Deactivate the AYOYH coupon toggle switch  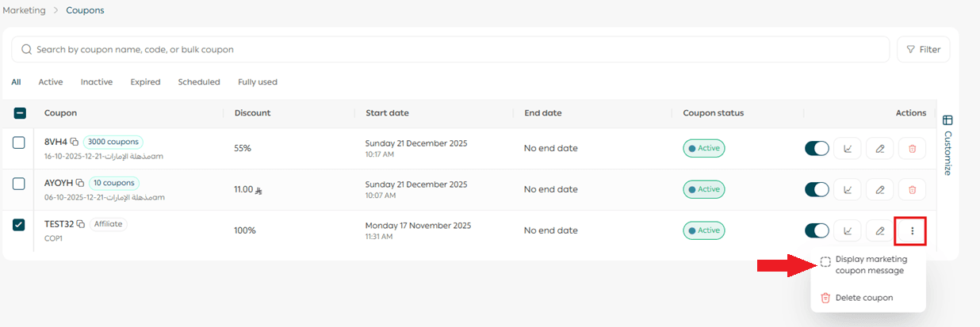pyautogui.click(x=817, y=189)
